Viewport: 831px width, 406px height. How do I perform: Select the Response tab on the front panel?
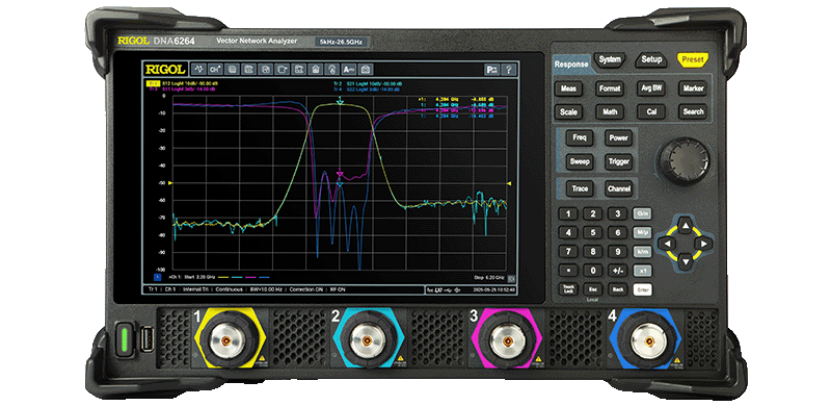(571, 65)
